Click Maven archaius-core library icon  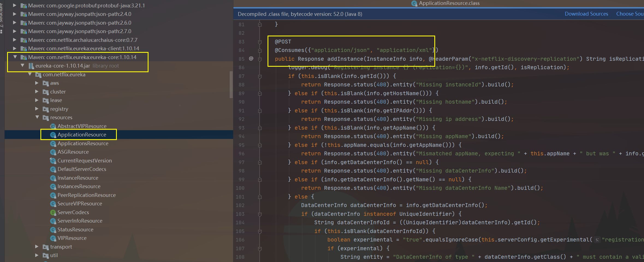coord(24,40)
